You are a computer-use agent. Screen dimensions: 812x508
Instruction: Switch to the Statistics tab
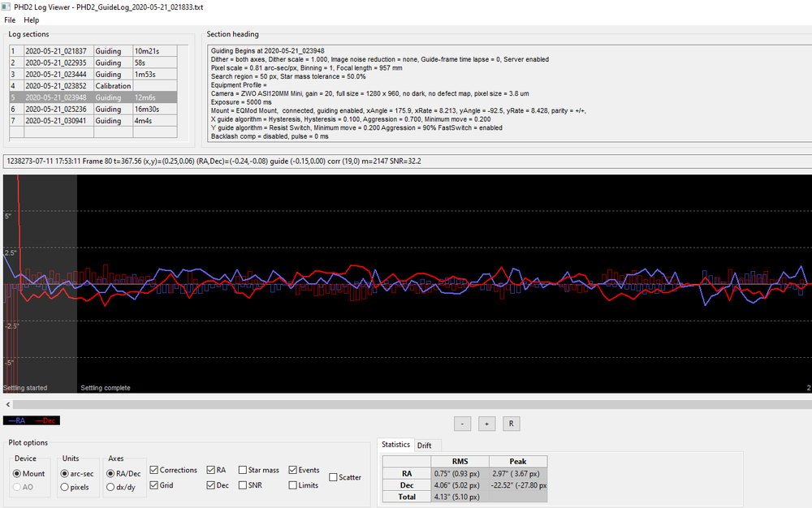[395, 445]
